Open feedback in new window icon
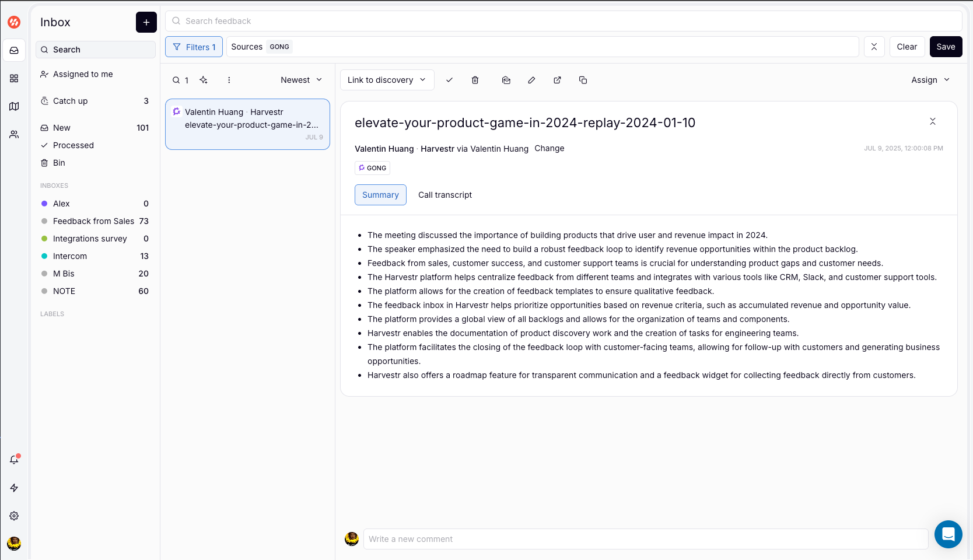Screen dimensions: 973x560 point(557,80)
